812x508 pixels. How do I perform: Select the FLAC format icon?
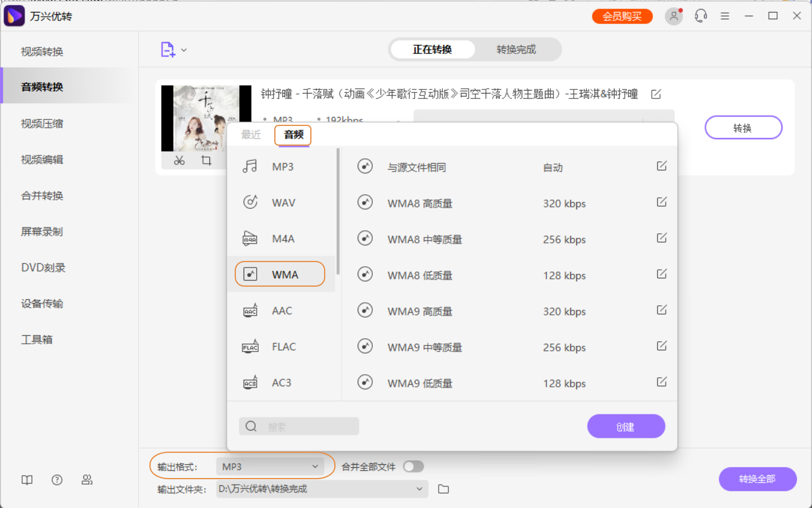(x=251, y=346)
